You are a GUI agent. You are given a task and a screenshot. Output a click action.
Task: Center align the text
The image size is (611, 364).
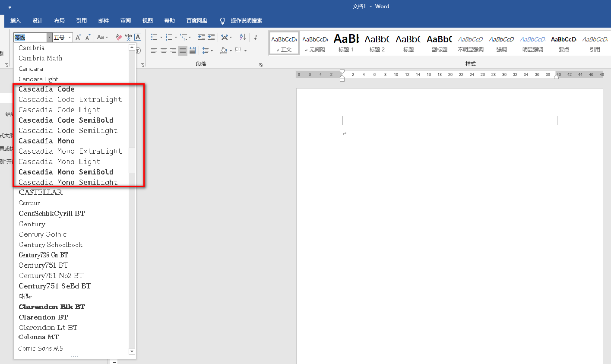pos(164,51)
